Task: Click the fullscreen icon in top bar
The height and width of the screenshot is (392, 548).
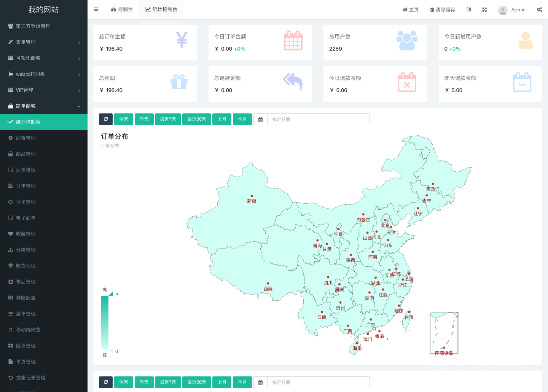Action: pyautogui.click(x=484, y=10)
